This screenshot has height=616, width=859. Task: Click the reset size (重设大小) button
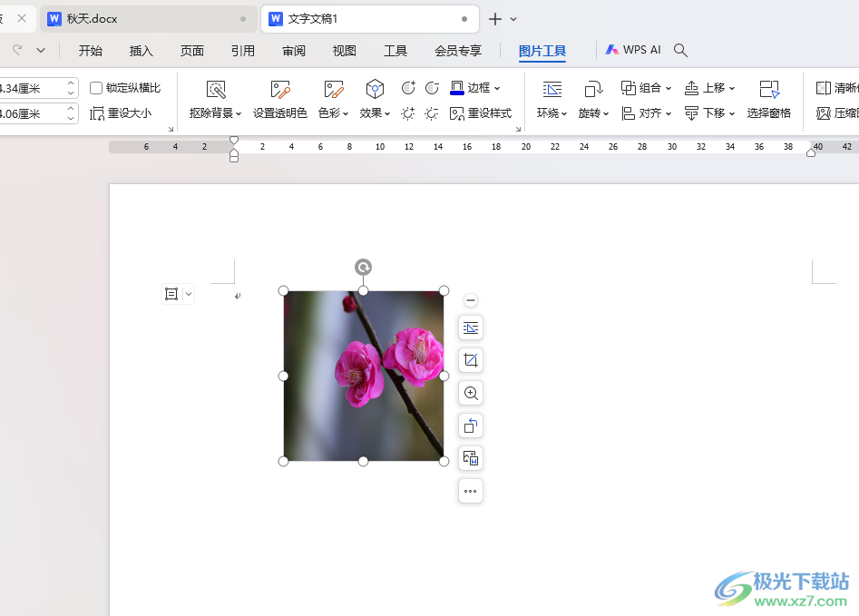click(x=121, y=113)
